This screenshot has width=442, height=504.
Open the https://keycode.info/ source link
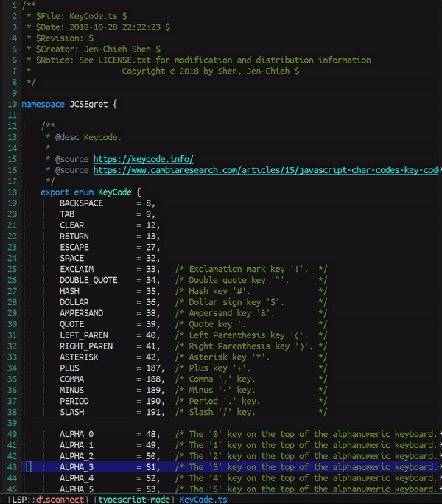(x=144, y=159)
